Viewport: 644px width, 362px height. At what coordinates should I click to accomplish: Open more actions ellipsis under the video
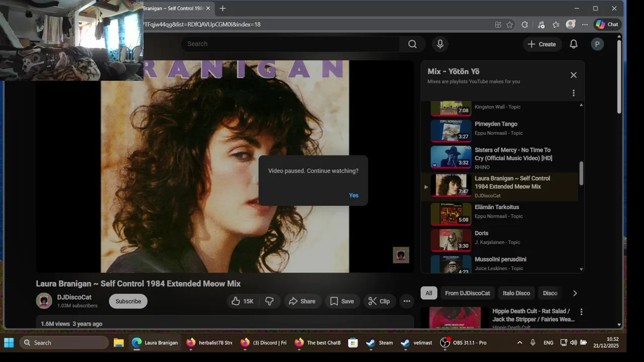tap(407, 301)
